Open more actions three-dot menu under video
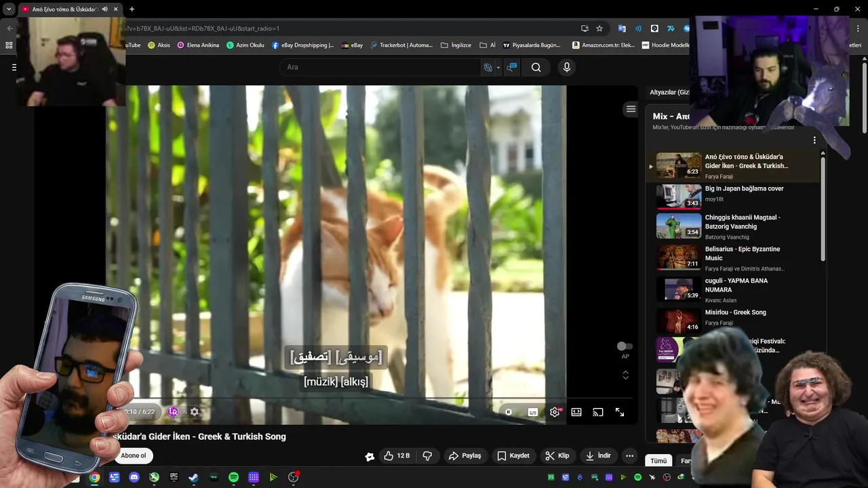This screenshot has width=868, height=488. [x=630, y=455]
